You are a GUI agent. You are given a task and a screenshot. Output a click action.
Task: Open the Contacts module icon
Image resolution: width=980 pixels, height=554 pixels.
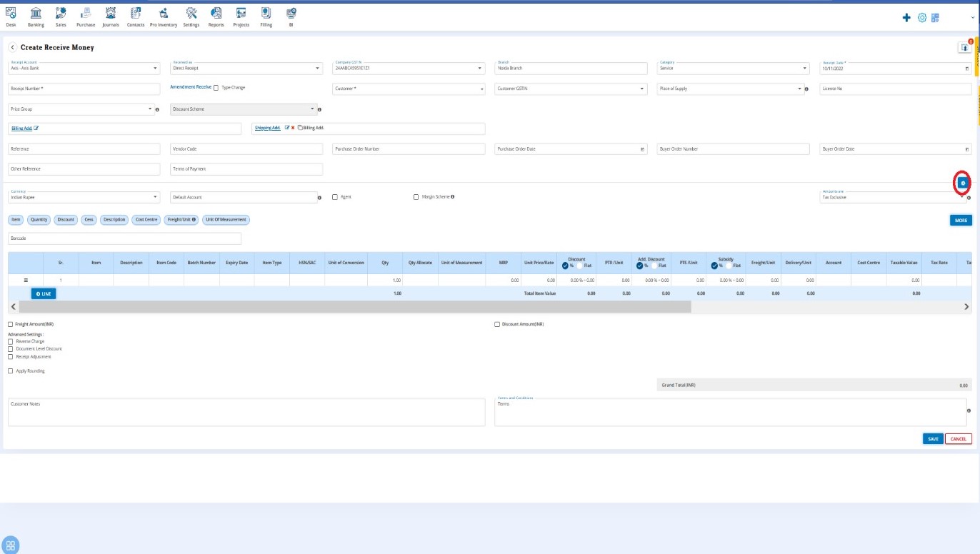click(136, 12)
